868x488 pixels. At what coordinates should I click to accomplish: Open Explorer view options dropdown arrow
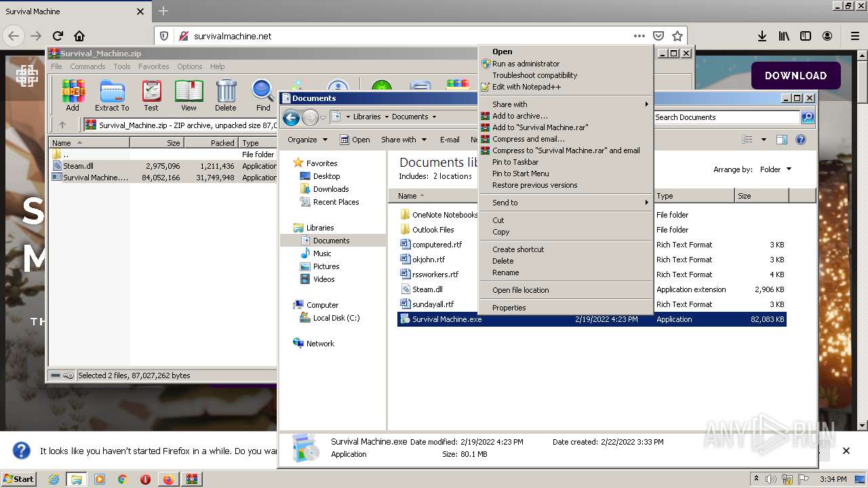(x=764, y=140)
